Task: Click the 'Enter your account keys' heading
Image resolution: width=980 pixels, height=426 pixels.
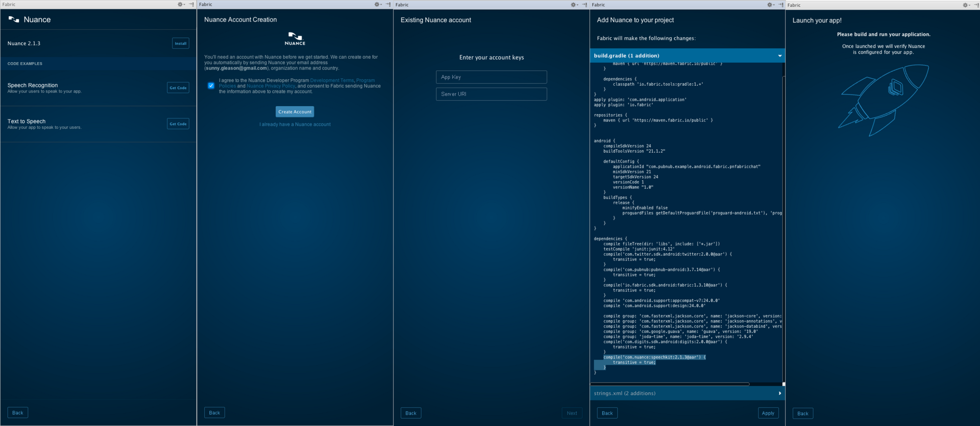Action: pyautogui.click(x=491, y=58)
